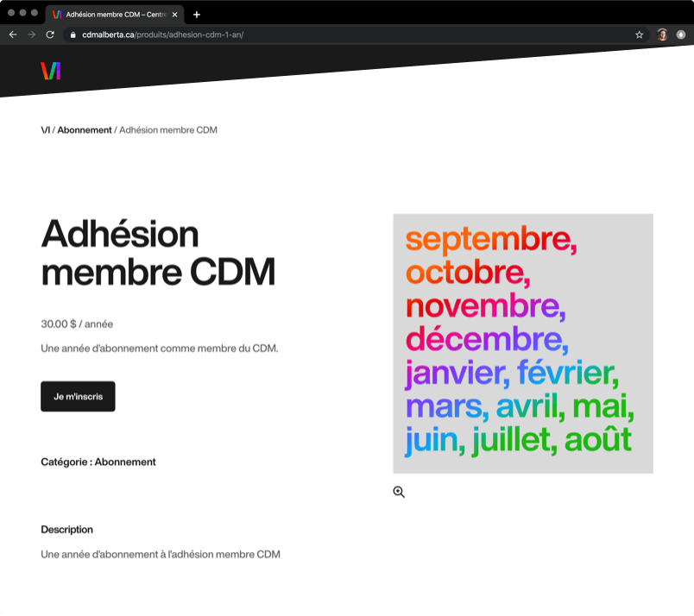
Task: Open a new browser tab
Action: click(x=197, y=14)
